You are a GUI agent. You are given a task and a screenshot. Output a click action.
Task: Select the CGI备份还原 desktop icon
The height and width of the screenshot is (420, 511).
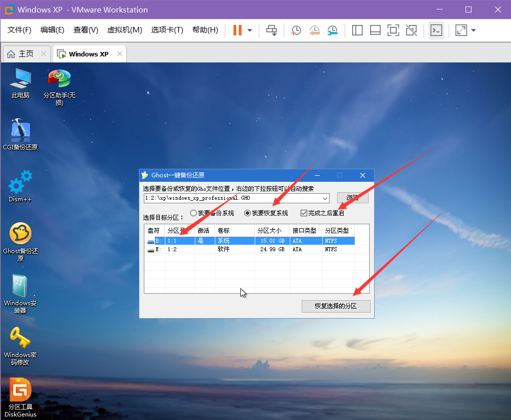pos(20,134)
